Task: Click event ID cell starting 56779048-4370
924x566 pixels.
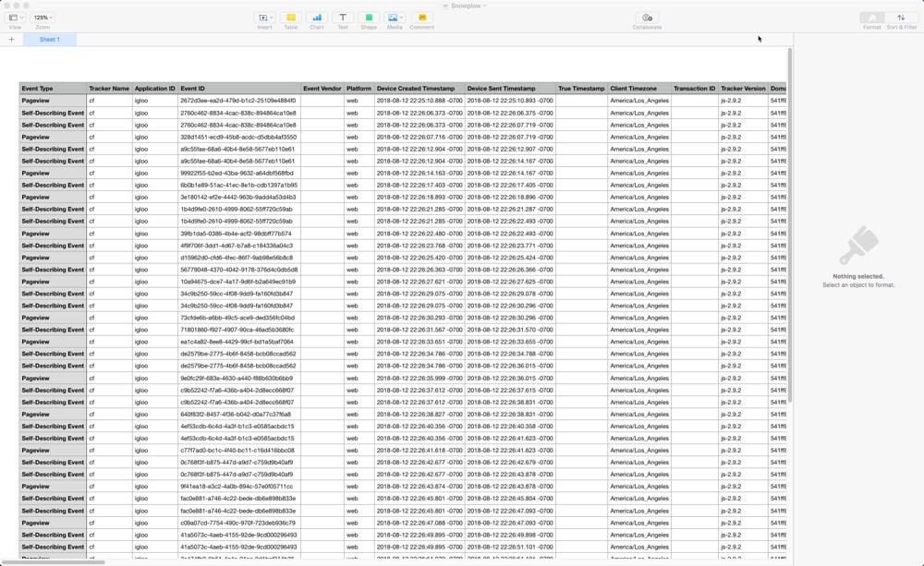Action: tap(239, 270)
